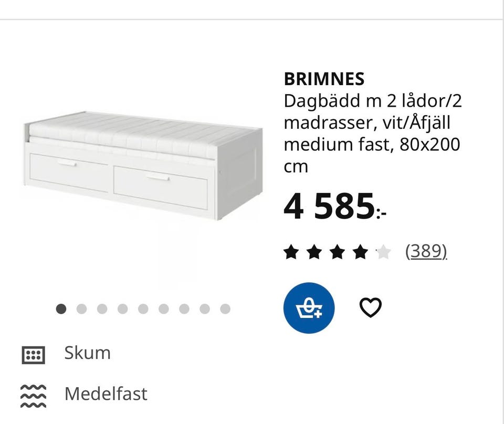Select the first (active) image carousel dot
The height and width of the screenshot is (424, 504).
click(x=61, y=309)
